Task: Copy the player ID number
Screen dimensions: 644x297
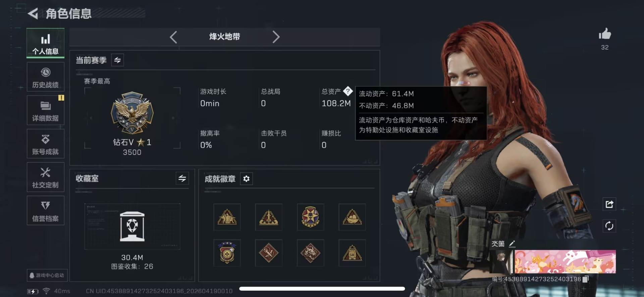Action: 586,279
